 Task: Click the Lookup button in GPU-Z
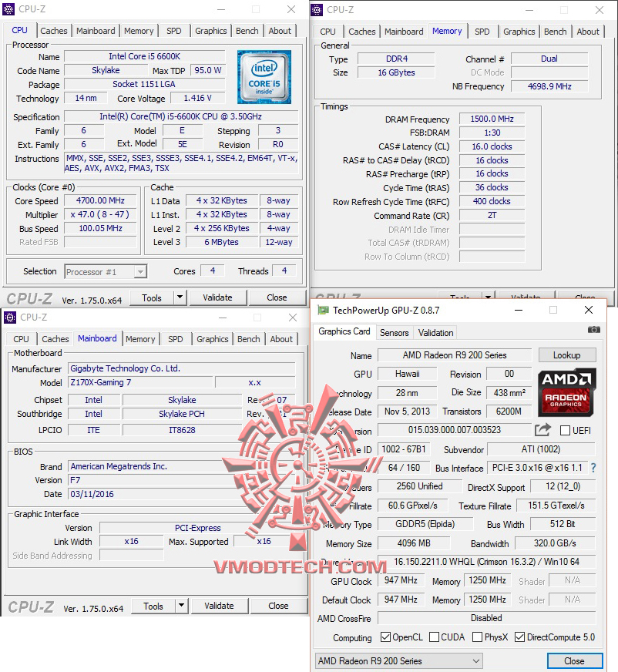566,354
